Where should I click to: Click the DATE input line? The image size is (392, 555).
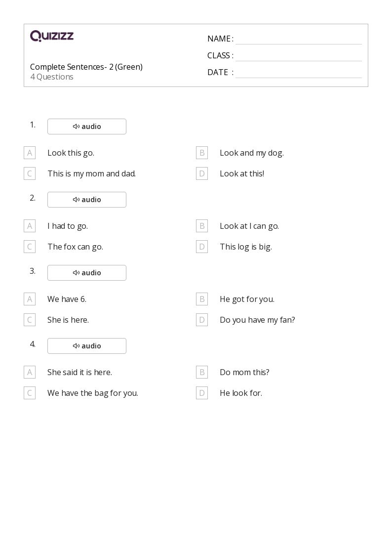299,73
